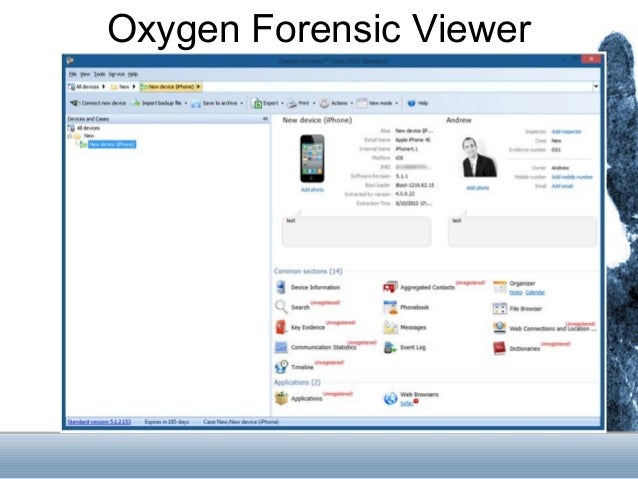Expand the Print dropdown arrow
638x479 pixels.
[x=314, y=103]
